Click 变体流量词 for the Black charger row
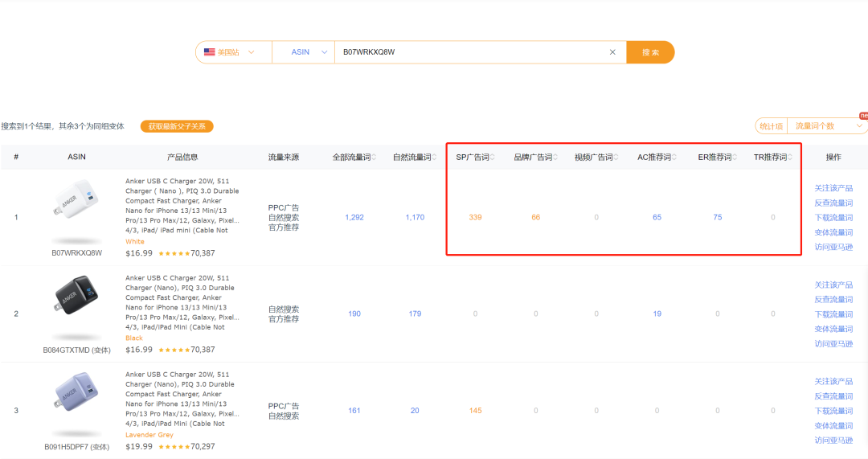 pyautogui.click(x=833, y=329)
